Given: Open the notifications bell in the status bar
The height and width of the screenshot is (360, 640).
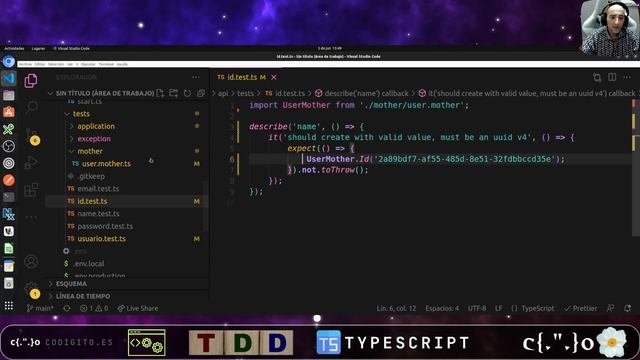Looking at the screenshot, I should click(628, 309).
